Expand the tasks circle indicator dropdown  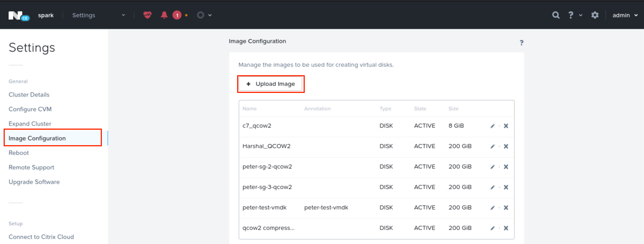point(204,15)
